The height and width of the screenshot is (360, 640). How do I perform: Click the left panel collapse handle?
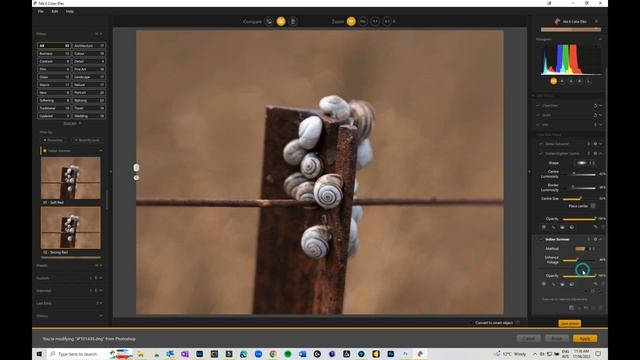(x=111, y=171)
